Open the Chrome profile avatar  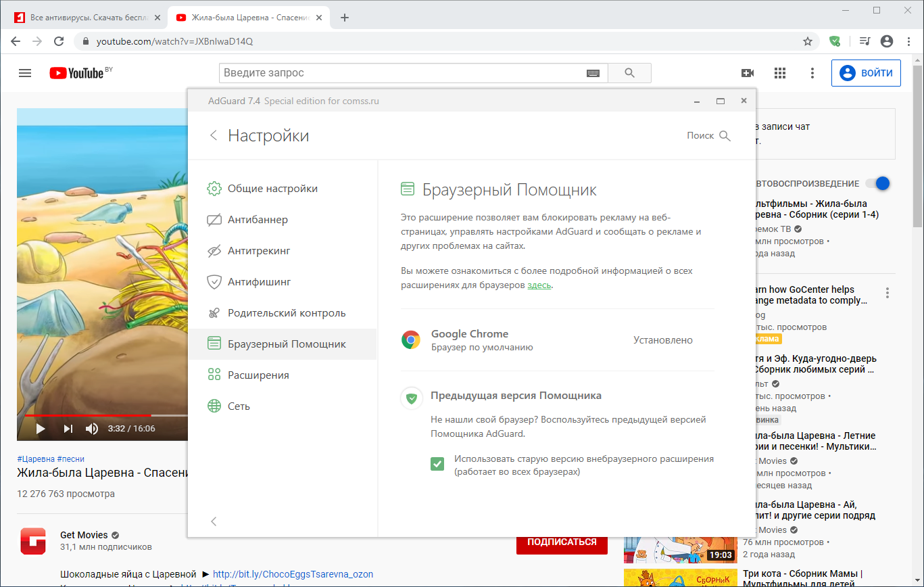pos(887,41)
